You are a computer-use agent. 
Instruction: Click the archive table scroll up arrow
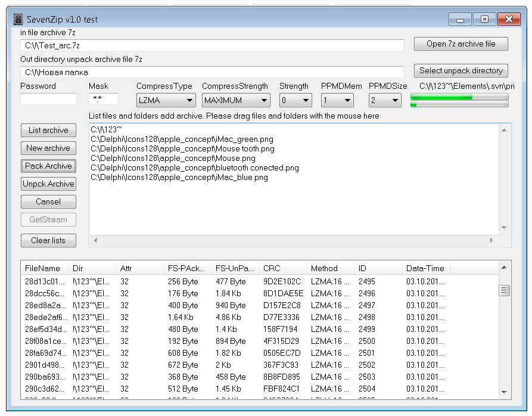504,268
